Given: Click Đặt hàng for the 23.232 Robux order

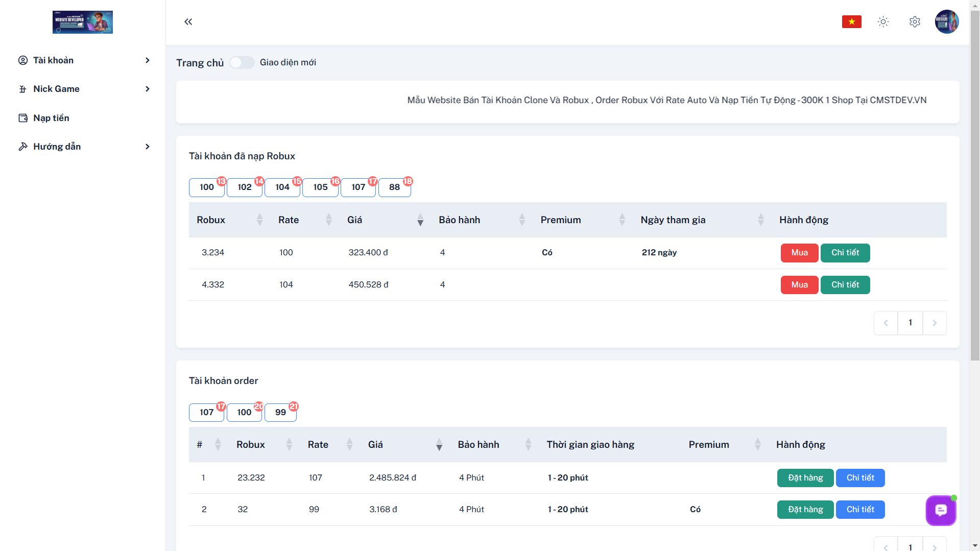Looking at the screenshot, I should [x=805, y=478].
